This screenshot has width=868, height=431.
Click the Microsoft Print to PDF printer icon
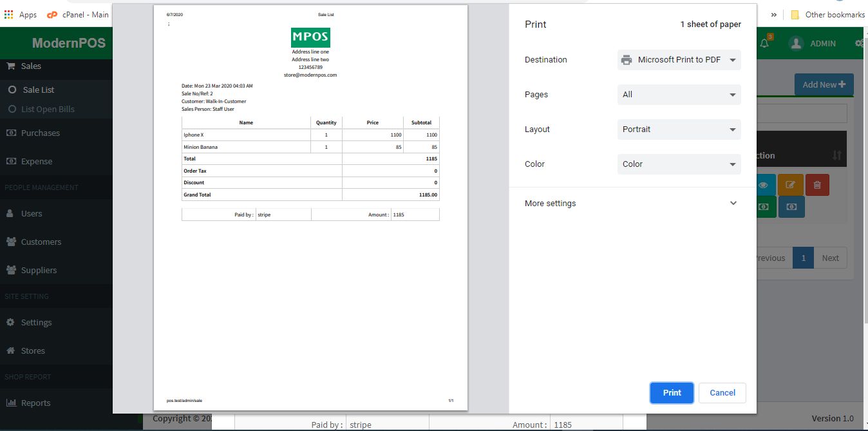626,60
